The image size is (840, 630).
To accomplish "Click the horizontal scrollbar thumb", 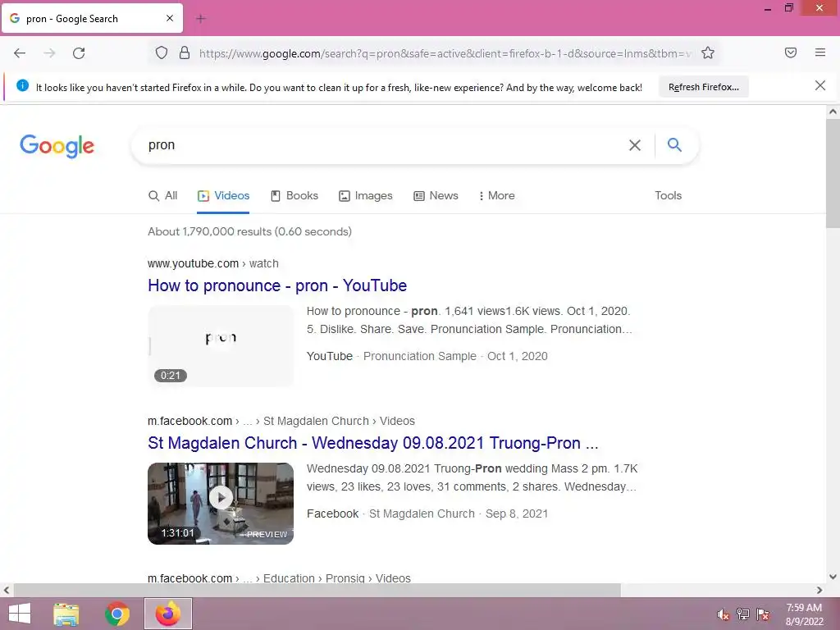I will coord(317,591).
